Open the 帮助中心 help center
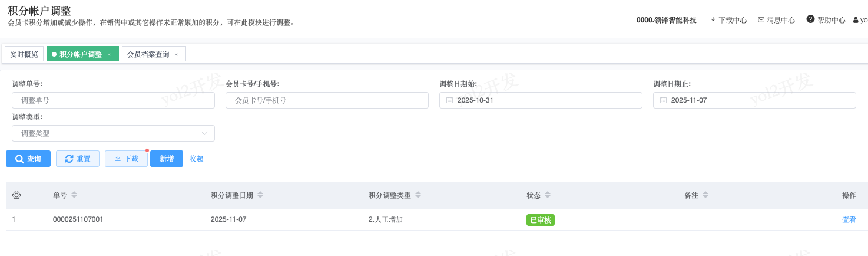Viewport: 868px width, 256px height. tap(826, 20)
